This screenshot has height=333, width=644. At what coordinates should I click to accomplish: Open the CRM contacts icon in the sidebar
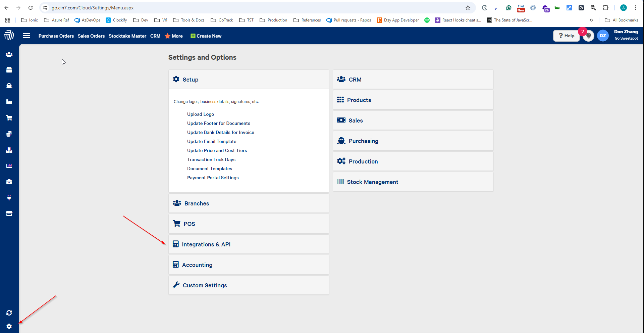[x=9, y=54]
